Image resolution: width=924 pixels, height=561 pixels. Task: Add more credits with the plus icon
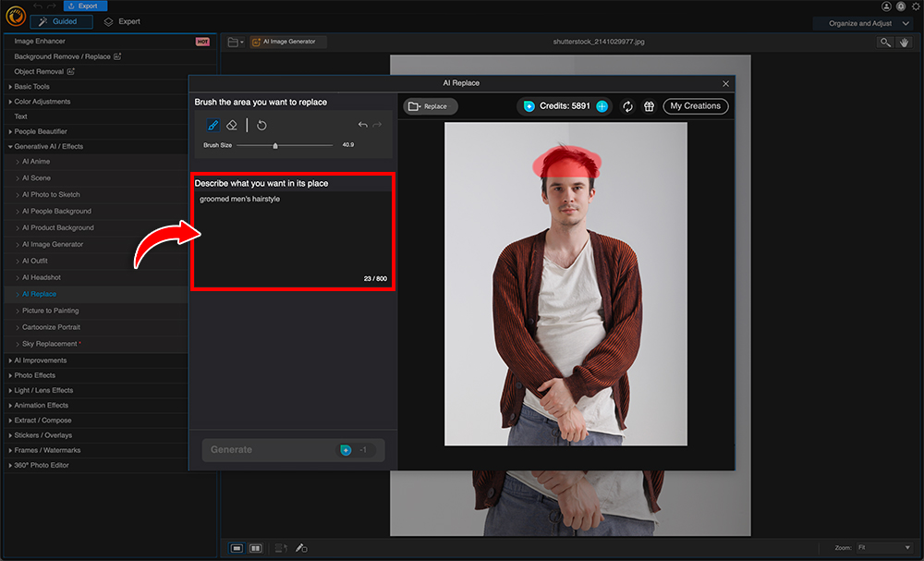pyautogui.click(x=602, y=106)
